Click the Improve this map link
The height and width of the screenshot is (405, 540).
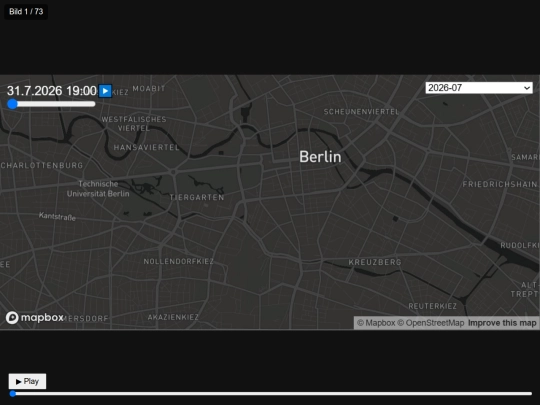(x=502, y=323)
